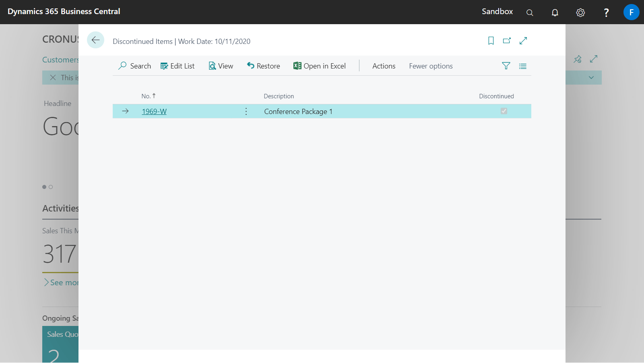Open the list layout options icon

523,66
